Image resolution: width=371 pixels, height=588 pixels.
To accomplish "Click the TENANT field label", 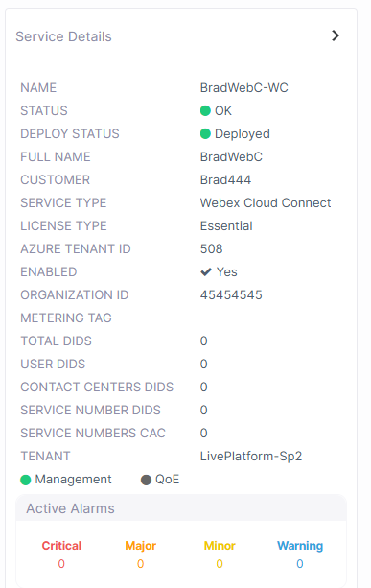I will tap(45, 456).
